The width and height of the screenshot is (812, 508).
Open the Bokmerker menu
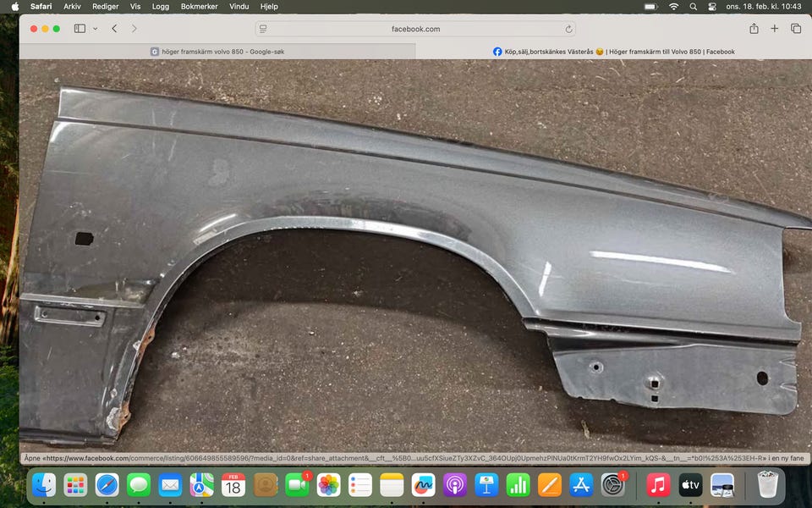click(200, 6)
